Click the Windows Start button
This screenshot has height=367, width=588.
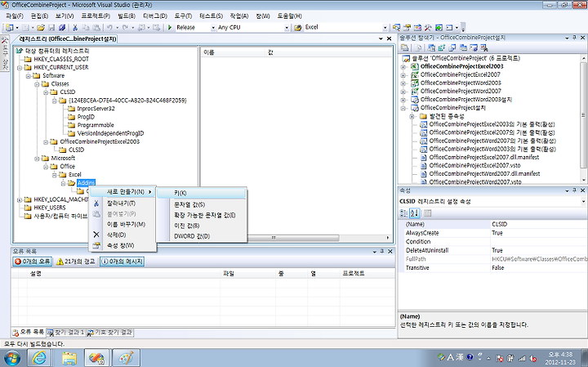[x=12, y=358]
